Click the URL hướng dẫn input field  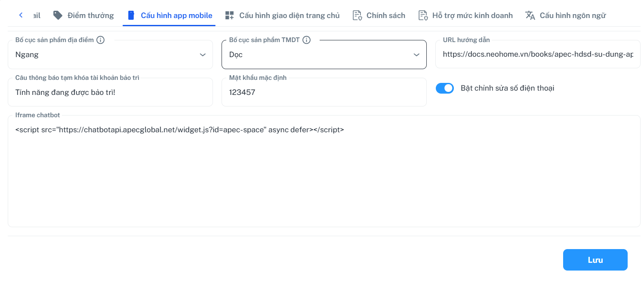coord(538,55)
